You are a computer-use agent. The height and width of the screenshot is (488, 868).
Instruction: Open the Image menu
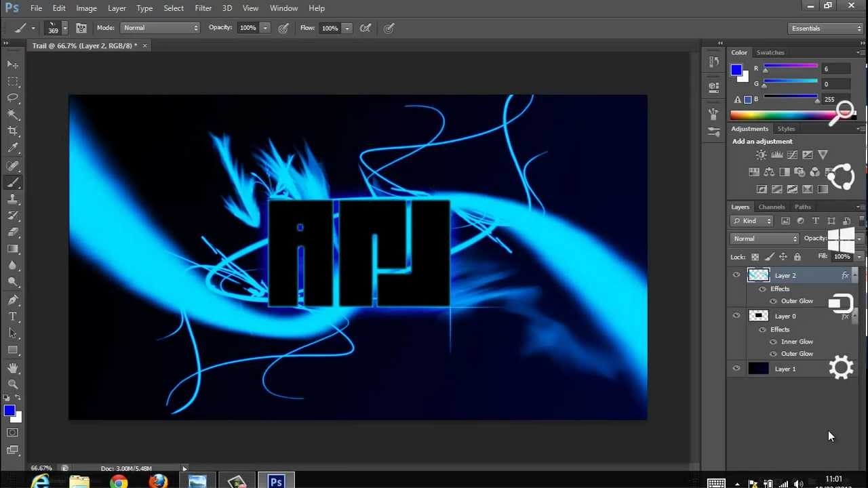(86, 8)
